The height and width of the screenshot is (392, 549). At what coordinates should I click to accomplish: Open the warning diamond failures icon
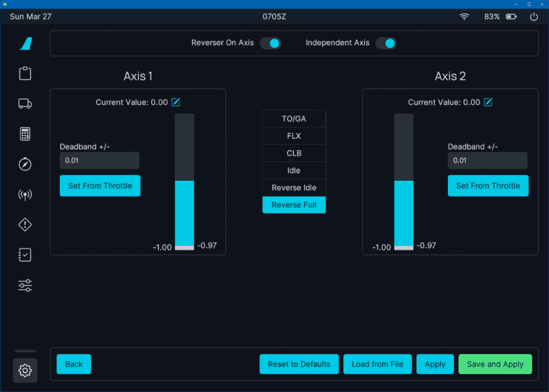(x=25, y=225)
